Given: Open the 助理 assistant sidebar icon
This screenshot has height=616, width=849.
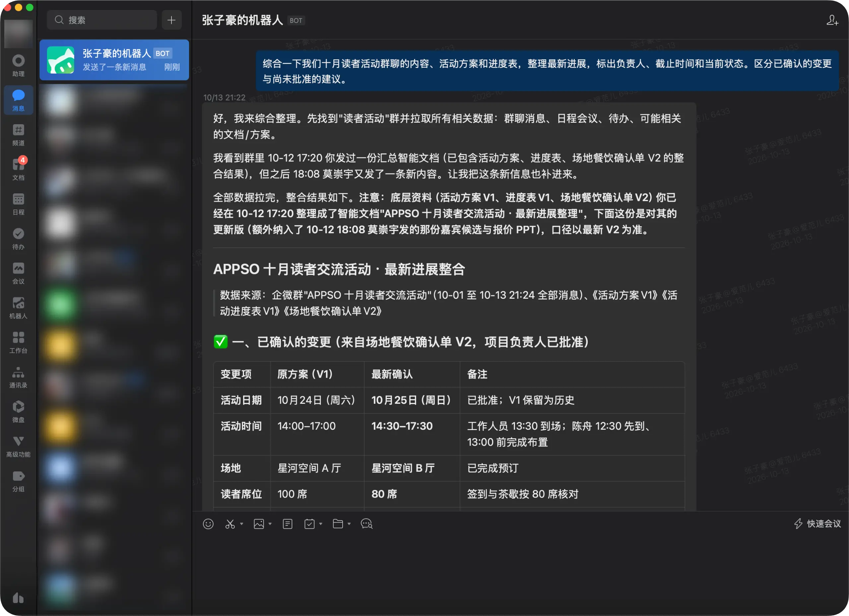Looking at the screenshot, I should click(x=18, y=66).
